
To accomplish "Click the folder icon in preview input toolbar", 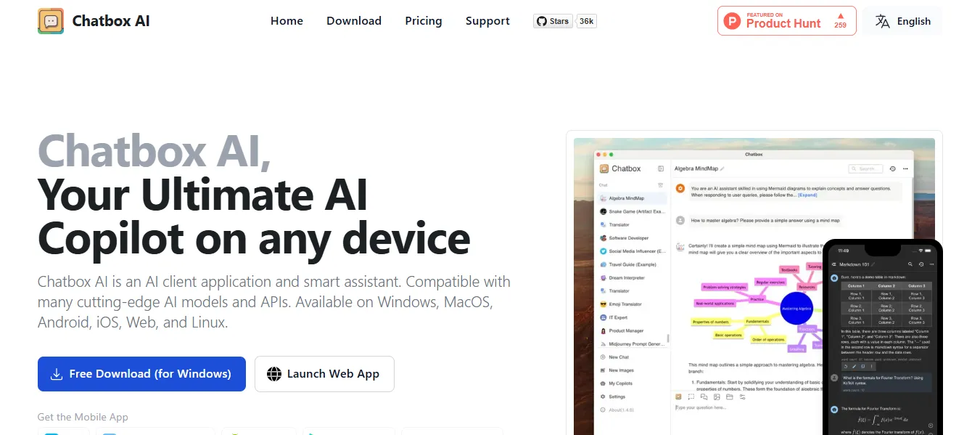I will coord(730,397).
